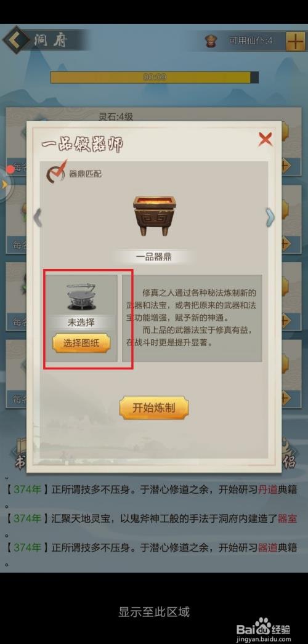Click the 开始炼制 button
This screenshot has width=308, height=644.
[154, 408]
